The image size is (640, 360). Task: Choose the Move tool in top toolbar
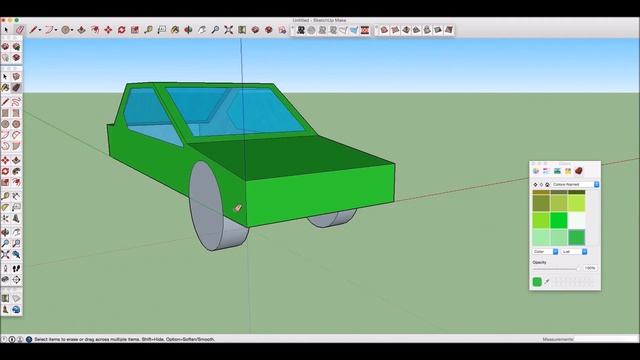tap(108, 30)
